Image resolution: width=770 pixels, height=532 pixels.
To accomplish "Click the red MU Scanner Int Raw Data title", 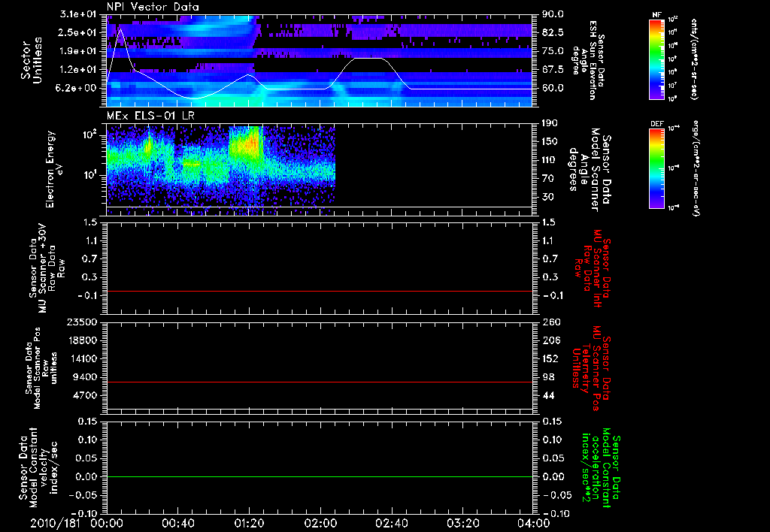I will (593, 268).
